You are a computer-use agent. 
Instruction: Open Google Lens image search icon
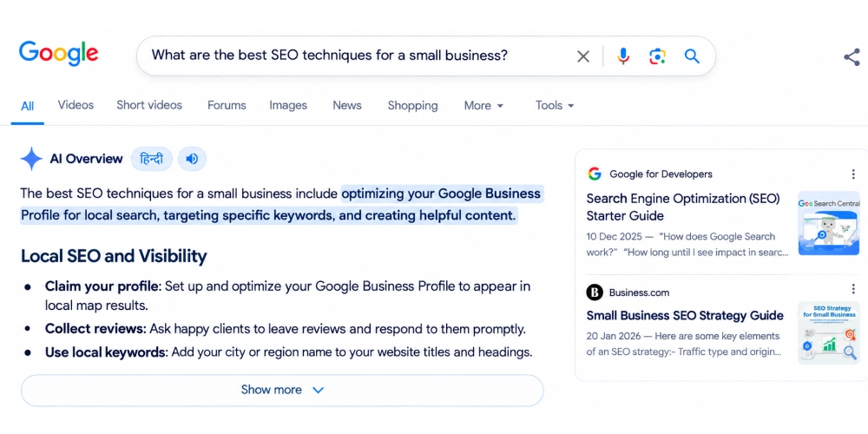point(657,56)
